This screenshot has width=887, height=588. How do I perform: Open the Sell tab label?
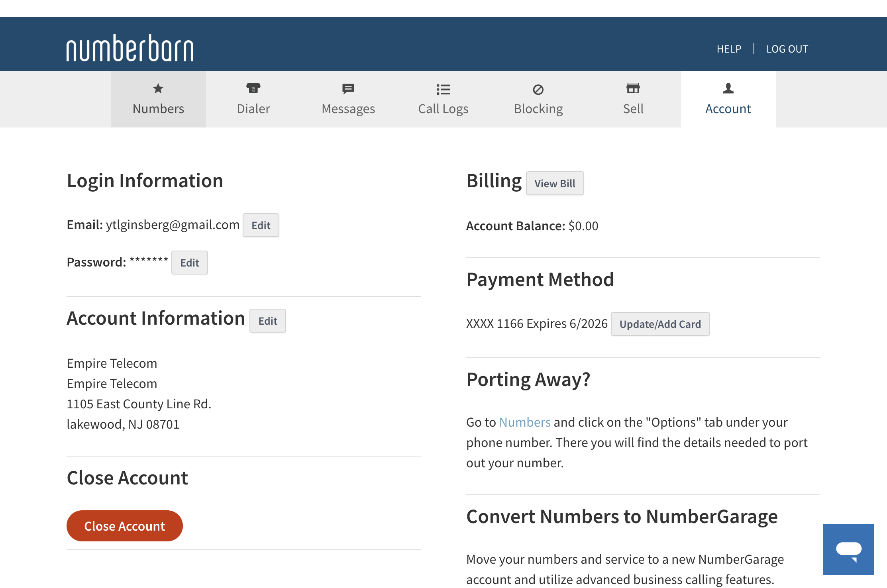[x=633, y=109]
